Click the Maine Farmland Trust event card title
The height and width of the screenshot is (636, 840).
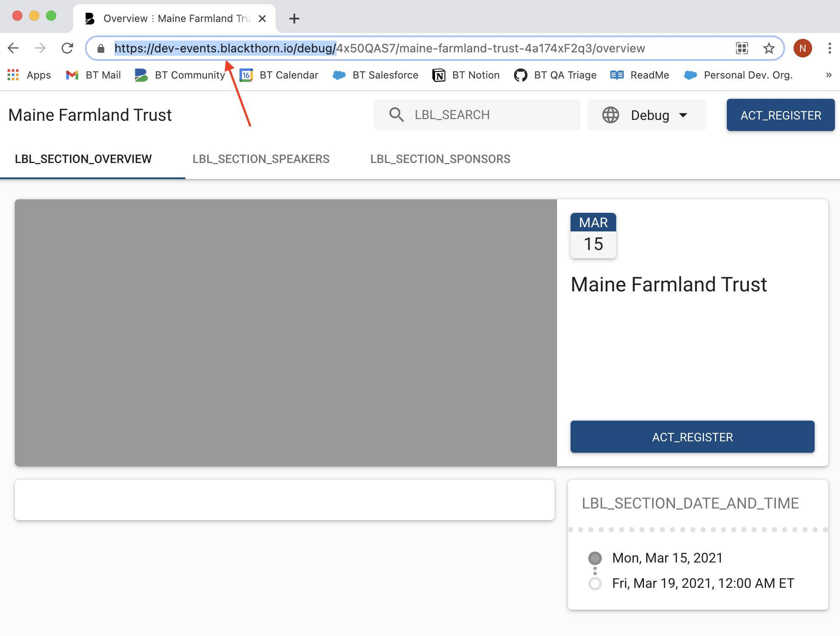tap(669, 284)
